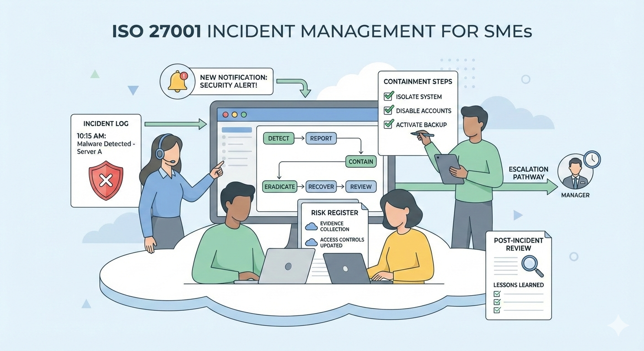The height and width of the screenshot is (351, 644).
Task: Click the security alert bell icon
Action: [x=178, y=81]
